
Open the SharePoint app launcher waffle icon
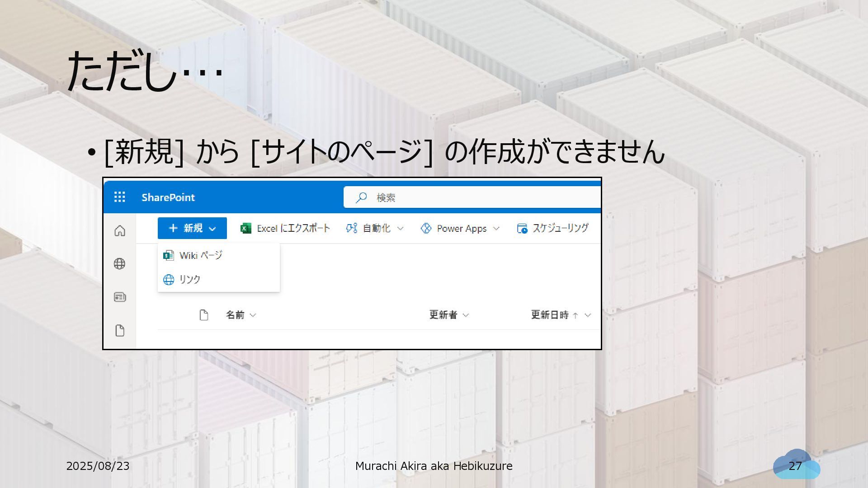pos(119,197)
